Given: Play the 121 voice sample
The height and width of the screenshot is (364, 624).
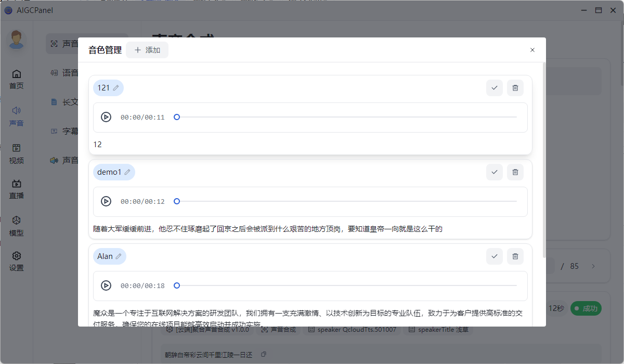Looking at the screenshot, I should click(x=106, y=118).
